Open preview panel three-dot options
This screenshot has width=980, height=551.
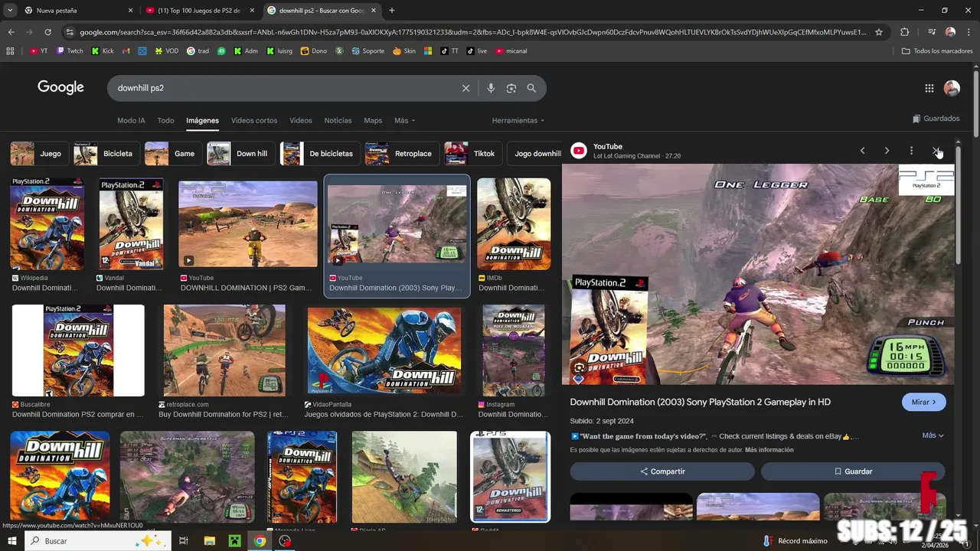click(x=911, y=151)
